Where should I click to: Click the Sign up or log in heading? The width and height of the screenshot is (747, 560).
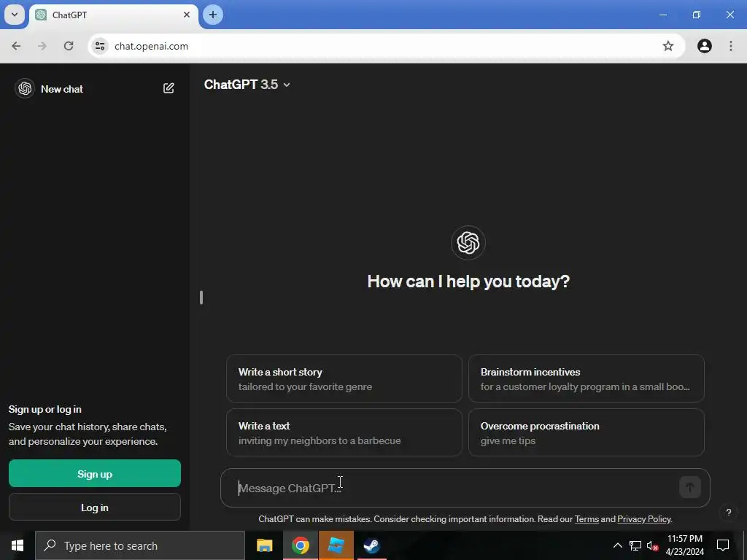click(x=44, y=409)
